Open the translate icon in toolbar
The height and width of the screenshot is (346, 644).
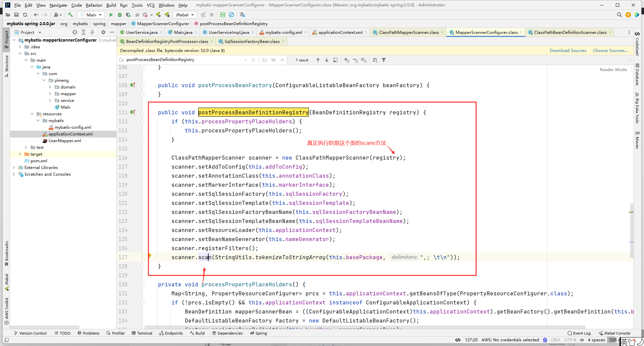click(x=243, y=15)
